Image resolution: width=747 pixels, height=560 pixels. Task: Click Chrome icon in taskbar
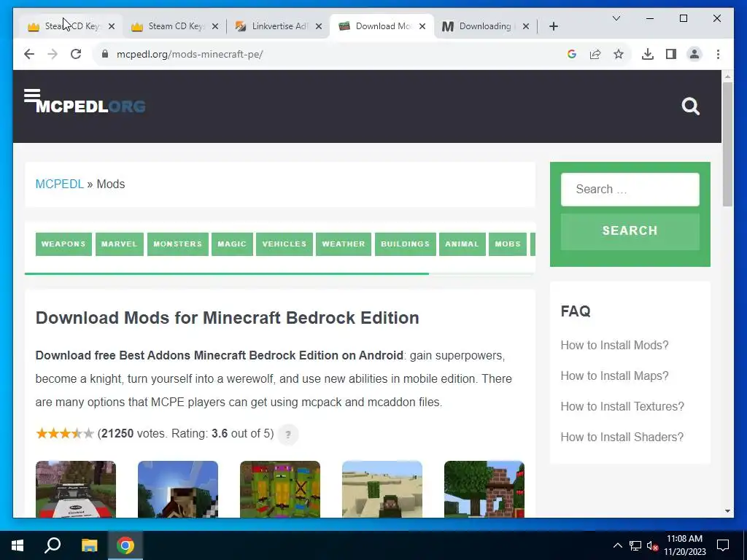click(125, 545)
